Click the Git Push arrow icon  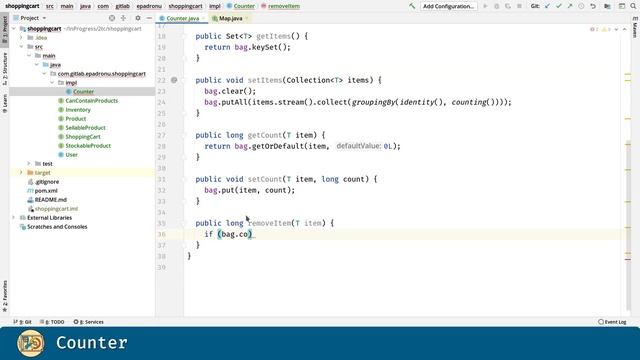click(570, 6)
